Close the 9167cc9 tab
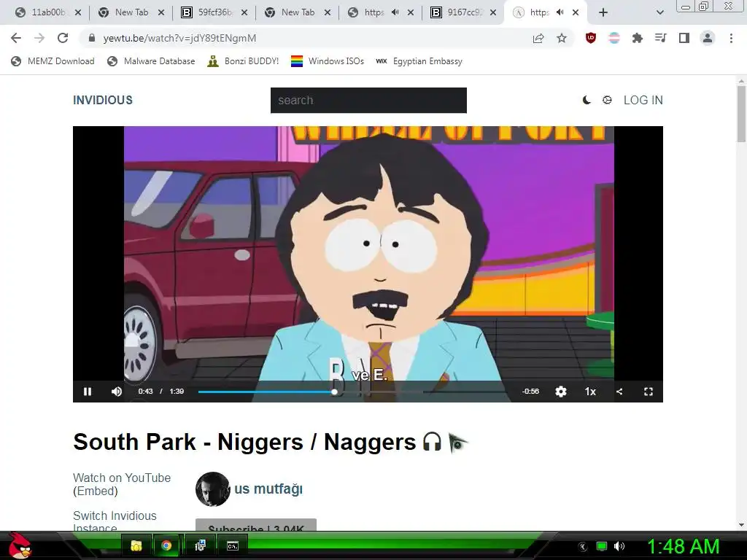747x560 pixels. pyautogui.click(x=494, y=12)
